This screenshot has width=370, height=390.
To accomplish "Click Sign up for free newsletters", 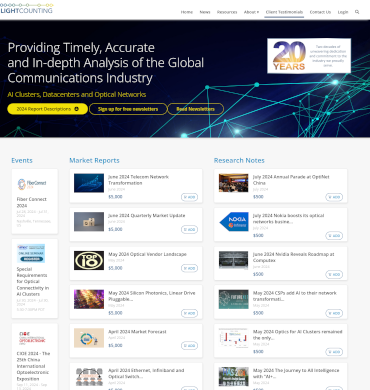I will [x=128, y=109].
